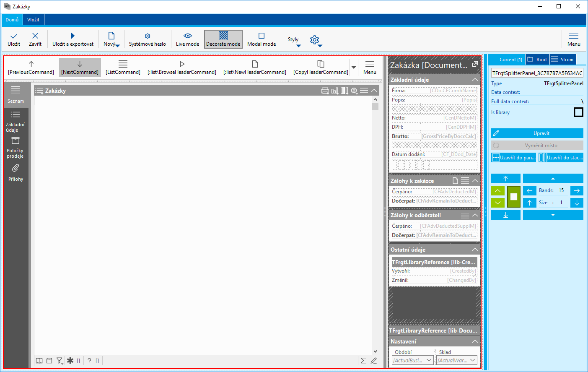This screenshot has height=372, width=588.
Task: Click the [NextCommand] down arrow
Action: [80, 64]
